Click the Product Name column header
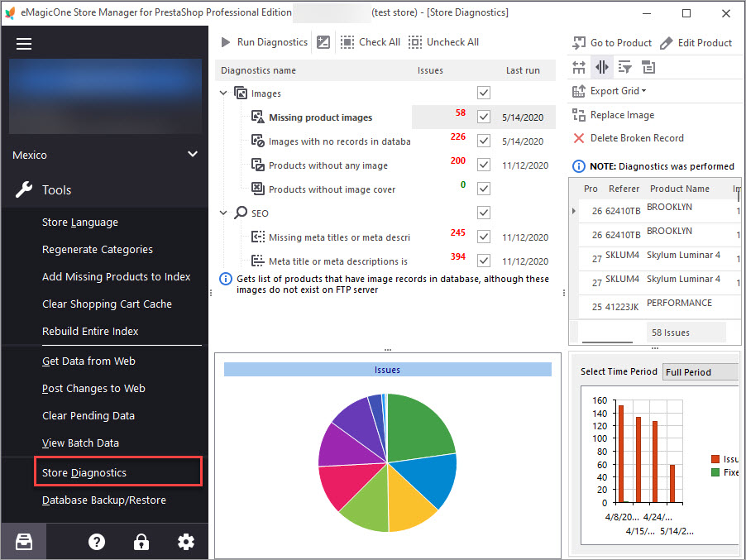The image size is (746, 560). pyautogui.click(x=679, y=189)
